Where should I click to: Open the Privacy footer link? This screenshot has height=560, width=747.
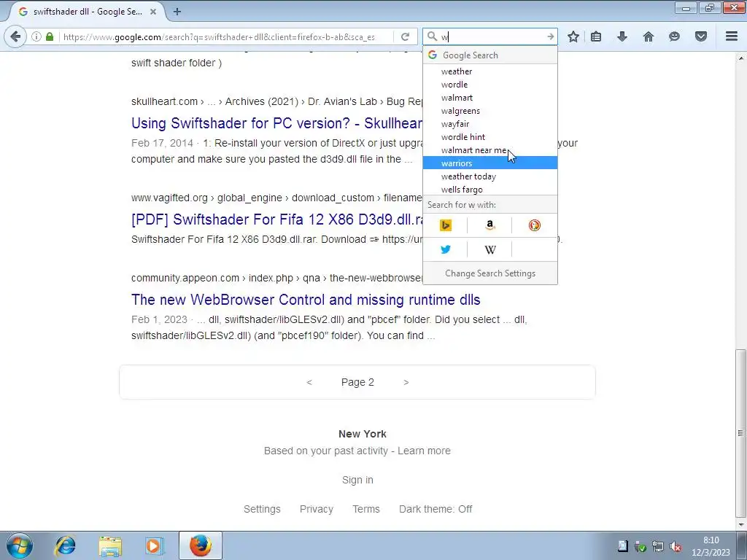[x=317, y=509]
